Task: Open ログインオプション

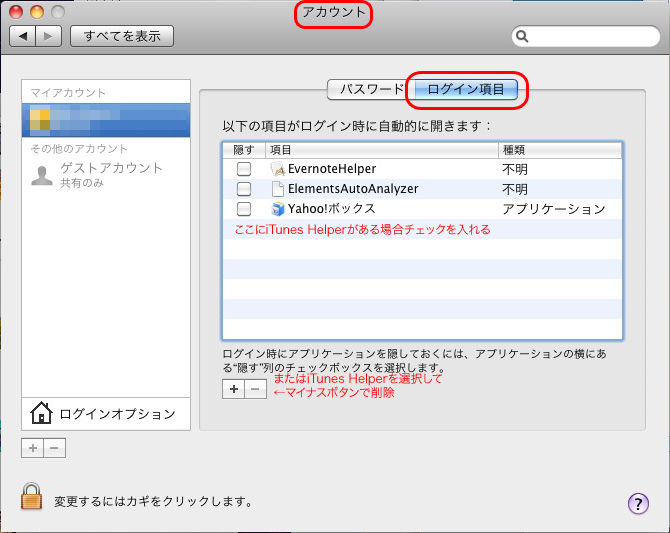Action: [x=106, y=413]
